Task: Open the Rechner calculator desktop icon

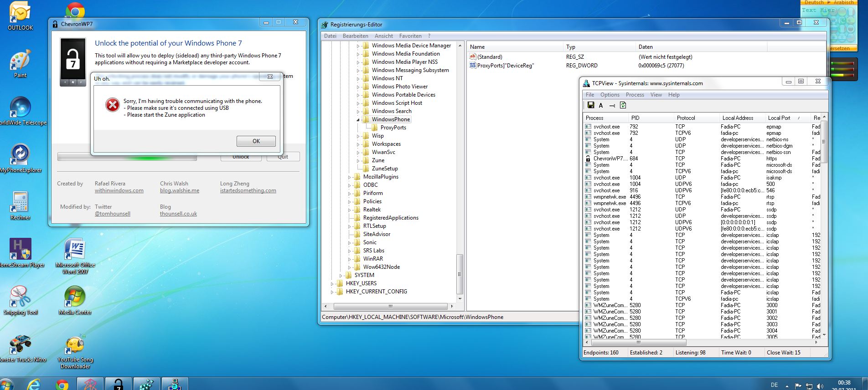Action: tap(20, 206)
